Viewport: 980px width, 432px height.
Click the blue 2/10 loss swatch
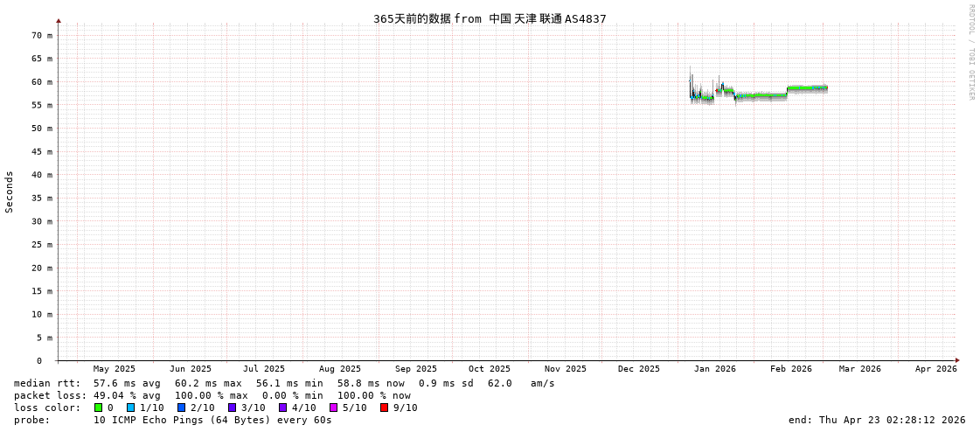pyautogui.click(x=181, y=408)
